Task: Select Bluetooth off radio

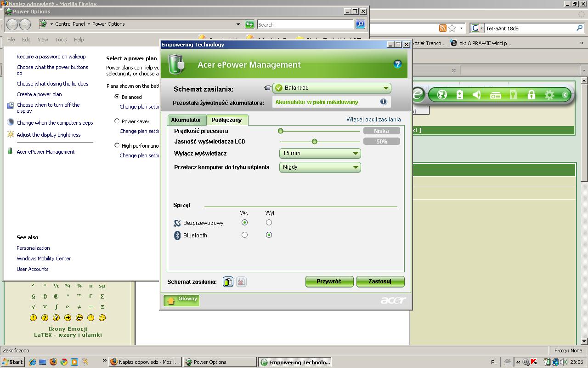Action: [x=269, y=235]
